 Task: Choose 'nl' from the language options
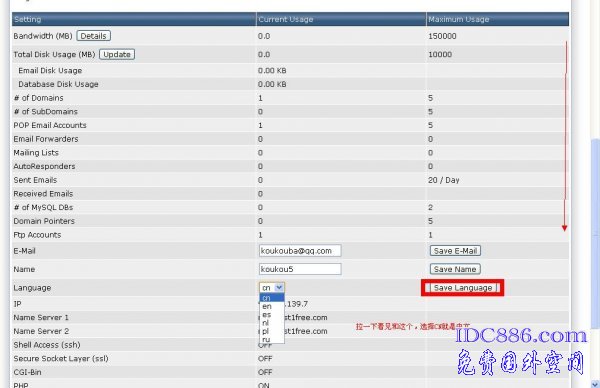272,323
